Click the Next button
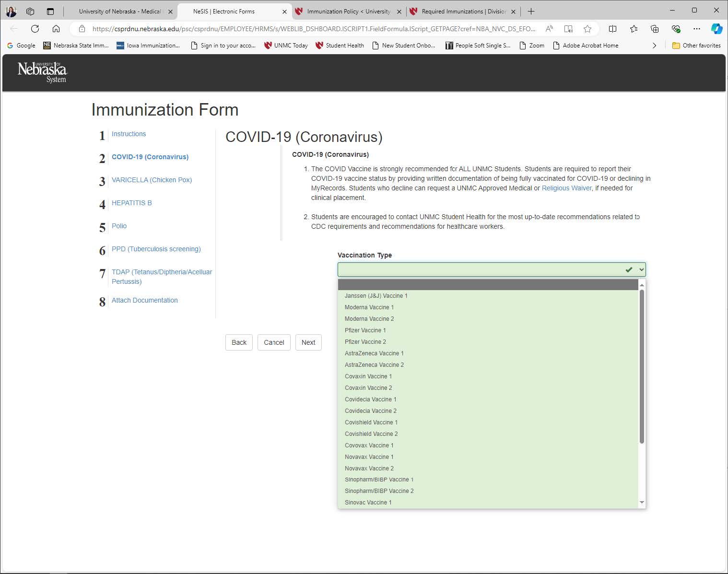This screenshot has width=728, height=574. [308, 342]
